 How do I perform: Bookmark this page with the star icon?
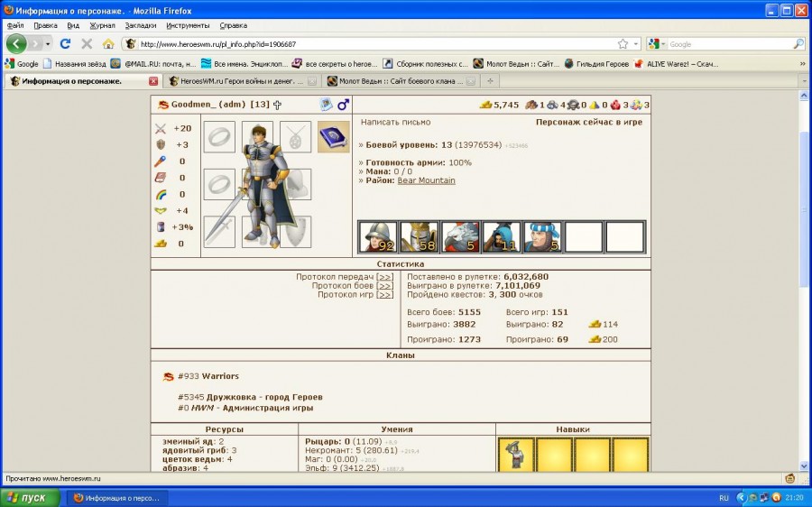[x=623, y=44]
